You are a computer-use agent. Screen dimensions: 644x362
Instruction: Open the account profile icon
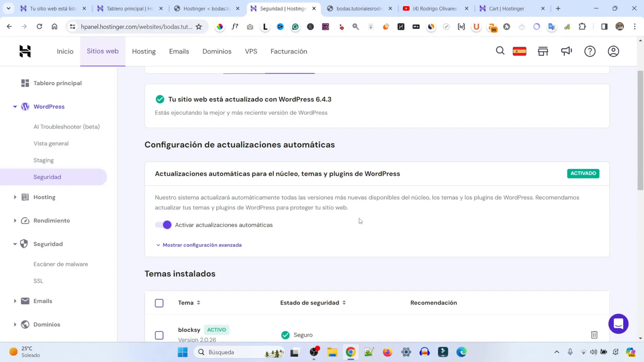[613, 51]
